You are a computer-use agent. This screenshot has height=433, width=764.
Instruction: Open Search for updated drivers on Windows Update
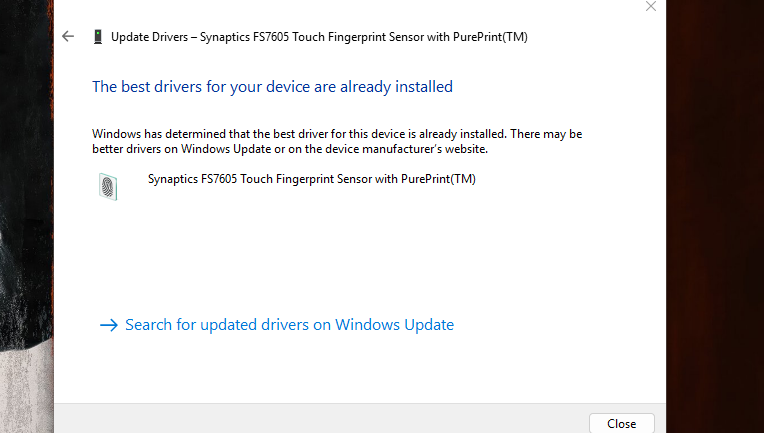(289, 325)
